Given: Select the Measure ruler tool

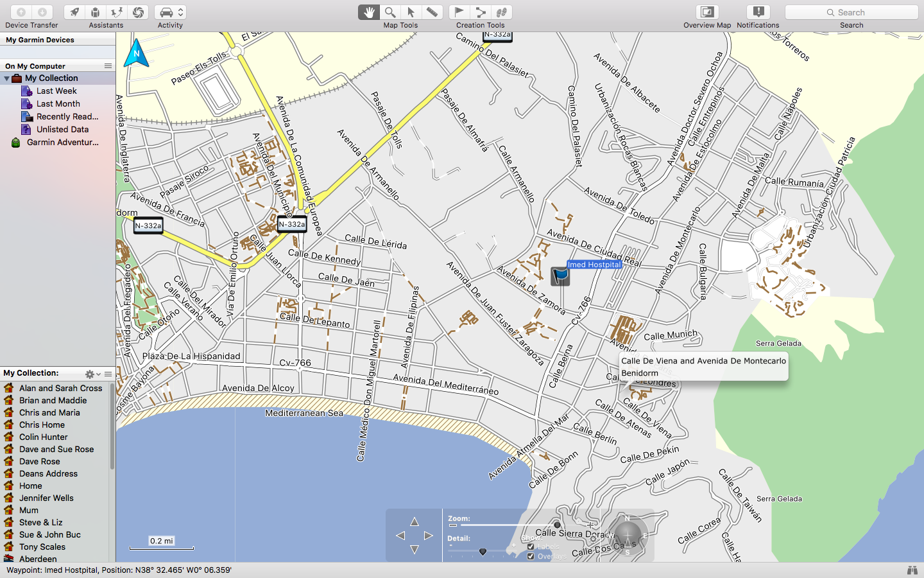Looking at the screenshot, I should pos(432,12).
